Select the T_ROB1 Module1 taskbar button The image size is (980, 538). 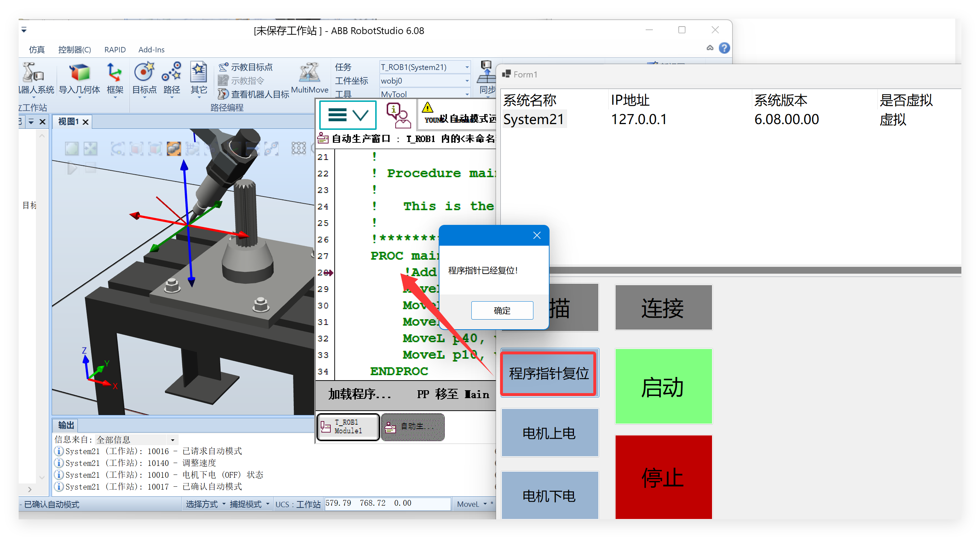coord(348,426)
